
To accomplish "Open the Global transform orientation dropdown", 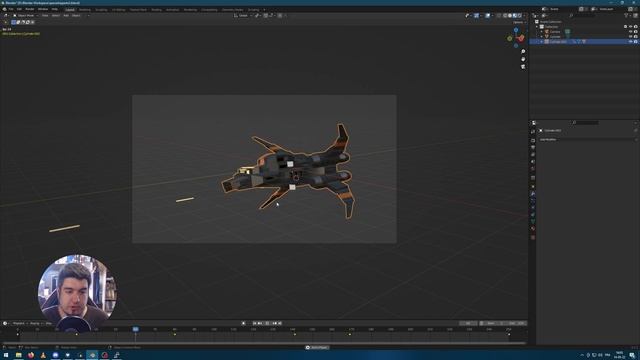I will point(243,16).
